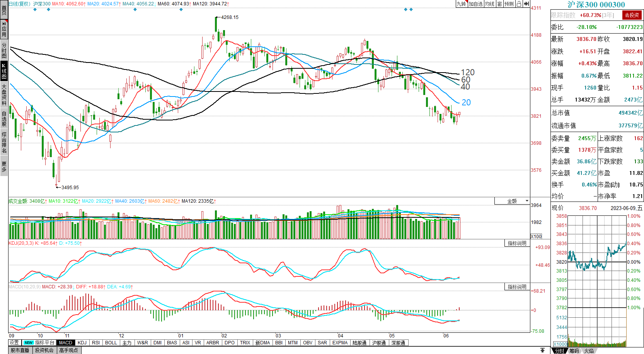The width and height of the screenshot is (644, 354).
Task: Open 自选股 in the left sidebar
Action: coord(4,119)
